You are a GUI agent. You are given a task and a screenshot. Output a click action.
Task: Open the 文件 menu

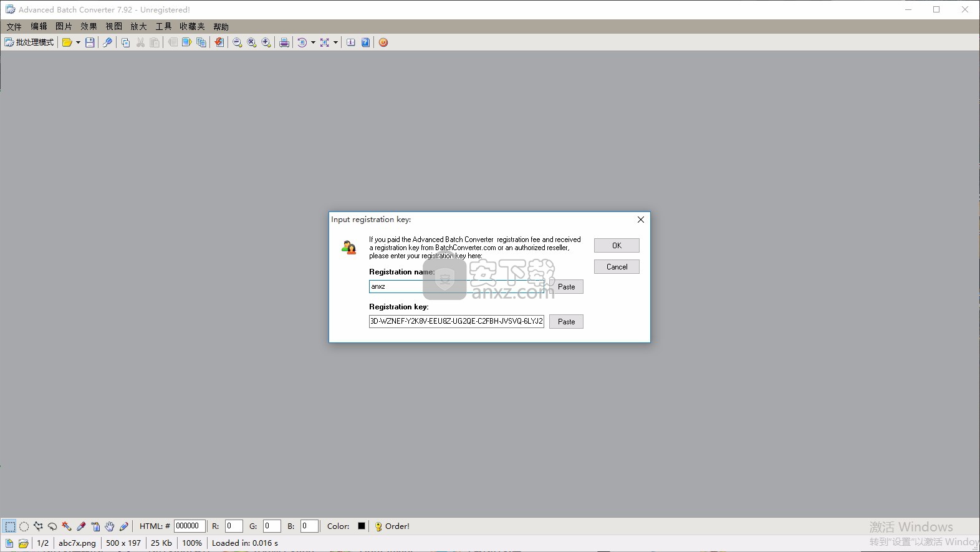tap(14, 26)
